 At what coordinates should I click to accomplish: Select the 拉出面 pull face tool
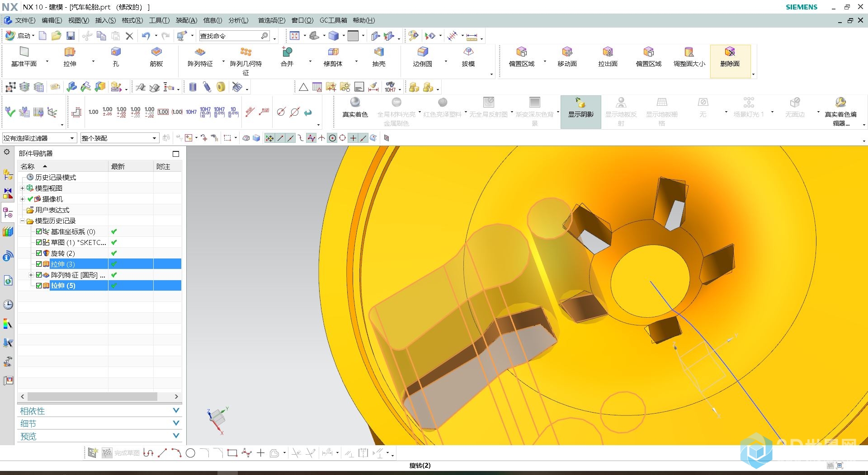(608, 57)
